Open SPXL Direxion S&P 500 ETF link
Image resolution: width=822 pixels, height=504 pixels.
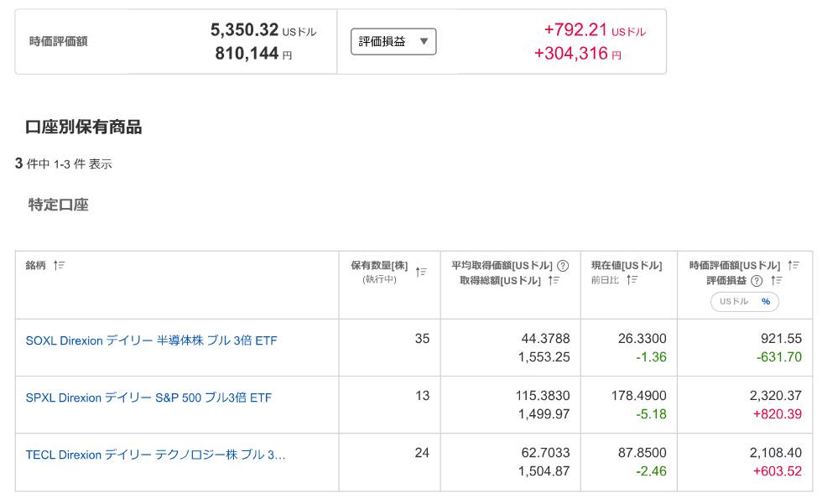[148, 397]
